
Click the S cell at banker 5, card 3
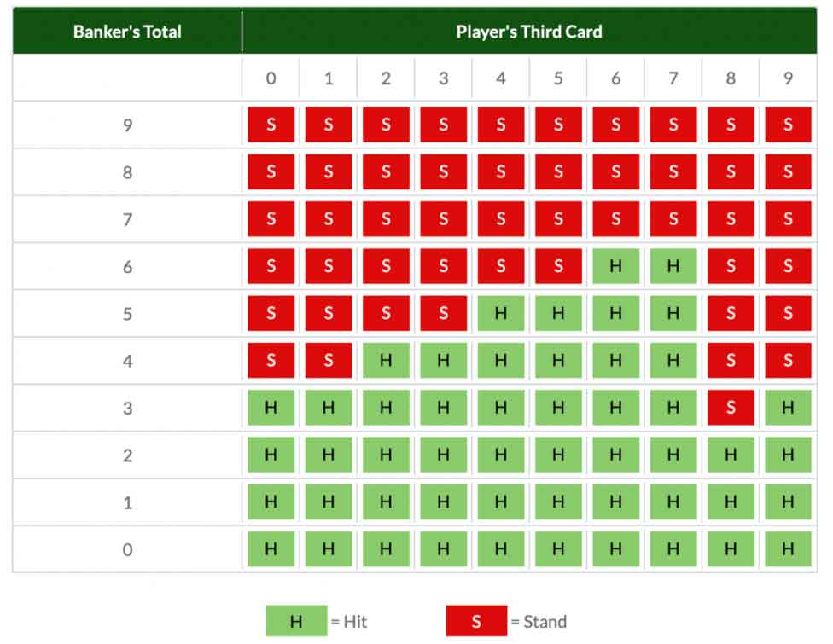click(443, 313)
